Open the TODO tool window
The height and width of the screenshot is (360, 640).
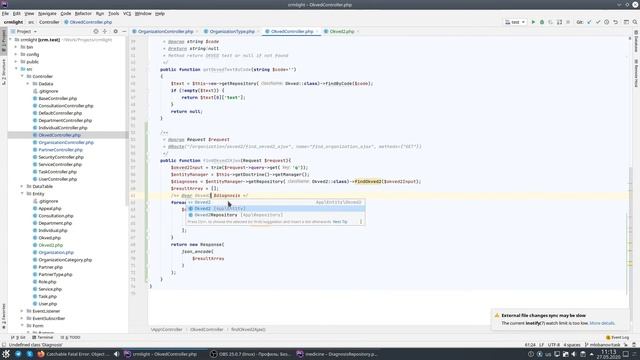[x=70, y=338]
